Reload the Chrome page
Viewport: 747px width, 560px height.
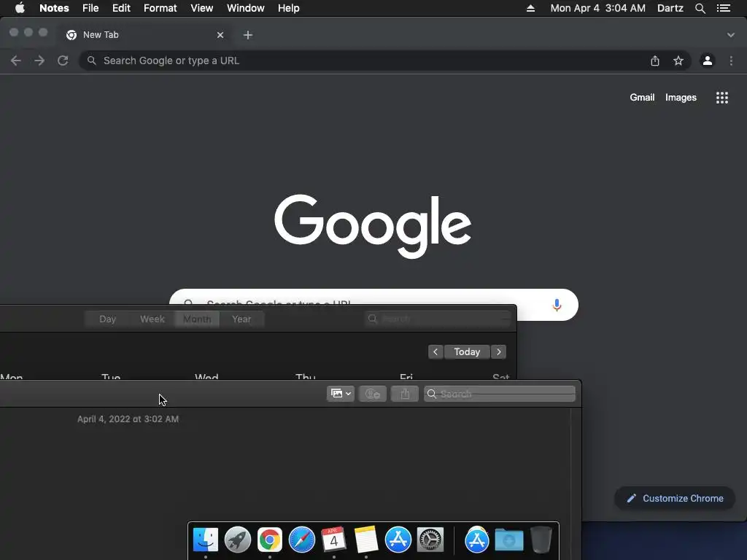coord(63,61)
